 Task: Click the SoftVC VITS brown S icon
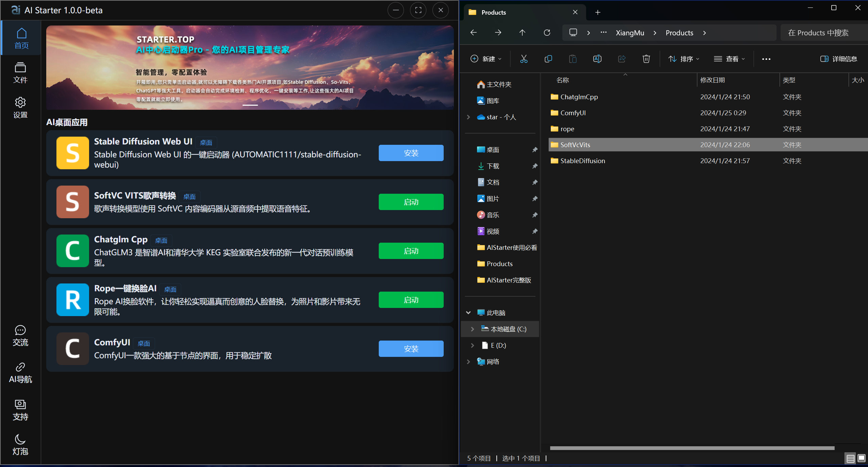(73, 202)
